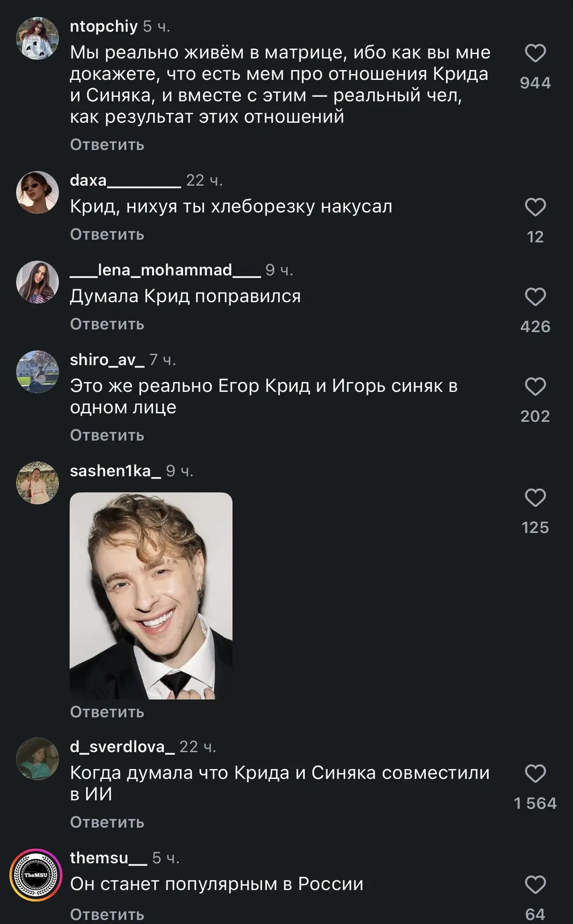Reply to daxa's comment via Ответить

[x=107, y=234]
